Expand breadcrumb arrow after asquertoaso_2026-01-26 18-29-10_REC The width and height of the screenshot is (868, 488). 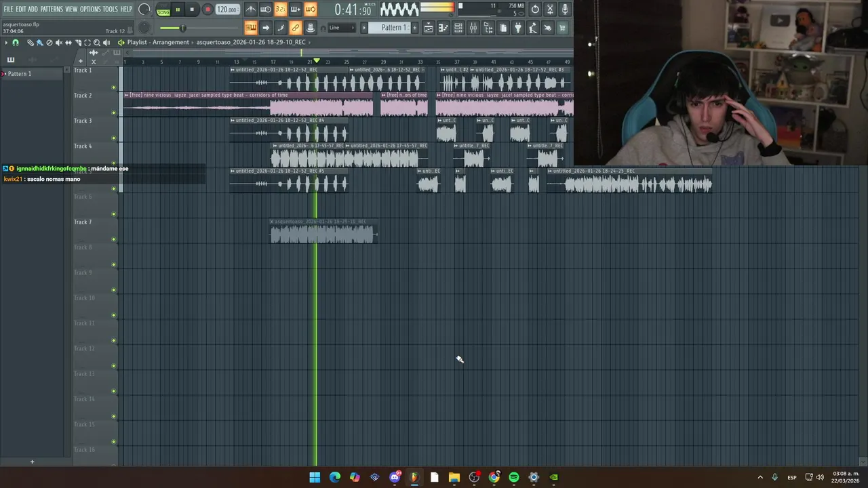309,42
